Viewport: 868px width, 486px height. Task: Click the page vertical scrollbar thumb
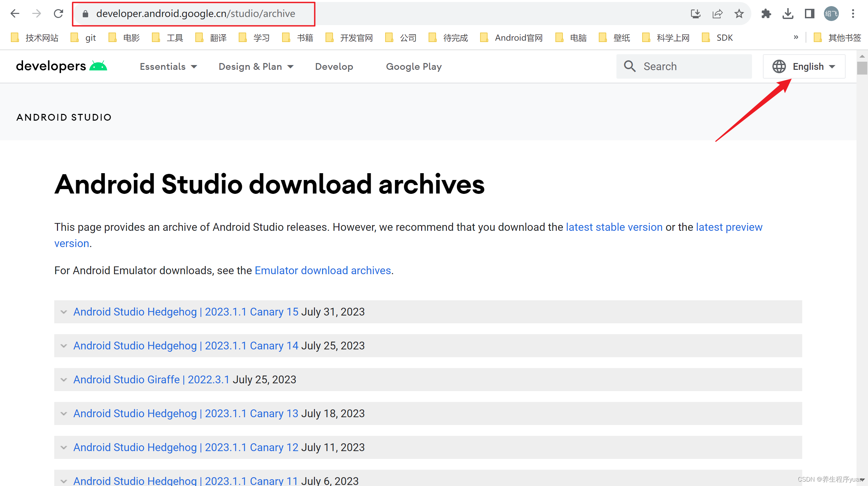tap(862, 68)
